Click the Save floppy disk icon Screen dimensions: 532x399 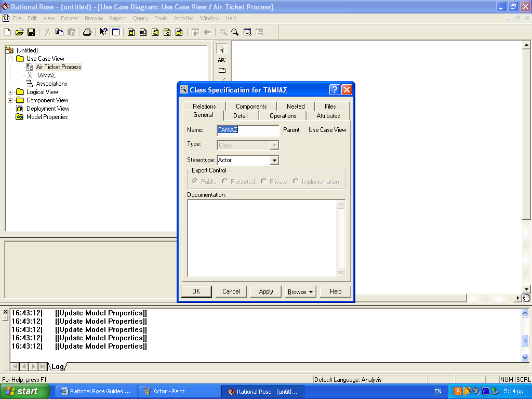(x=31, y=32)
